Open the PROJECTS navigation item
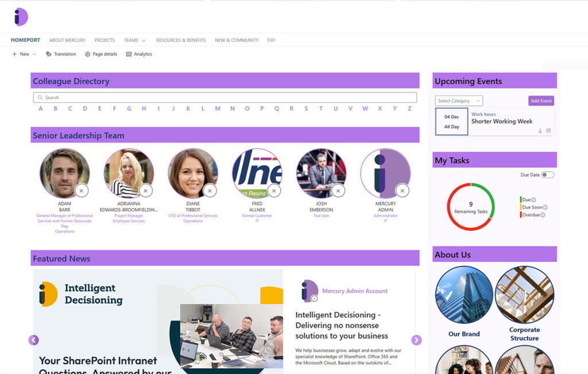This screenshot has width=588, height=374. click(105, 40)
